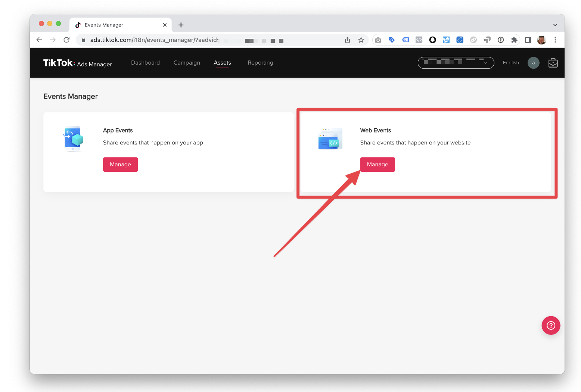Bookmark this page with the star
This screenshot has height=392, width=581.
361,40
